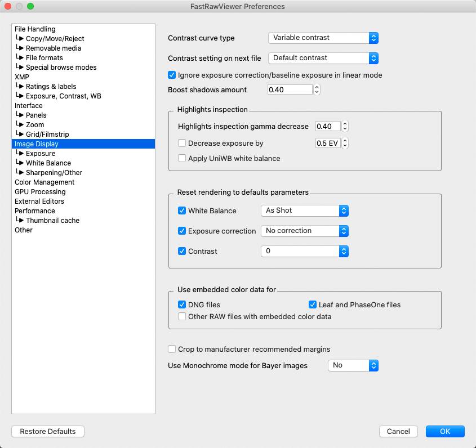Image resolution: width=476 pixels, height=448 pixels.
Task: Expand the White Balance As Shot dropdown
Action: (x=305, y=210)
